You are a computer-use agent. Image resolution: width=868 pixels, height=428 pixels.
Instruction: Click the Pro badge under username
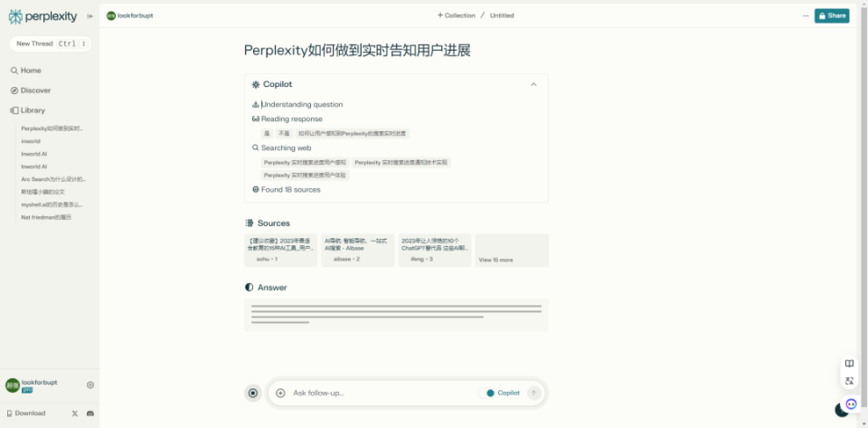coord(27,390)
